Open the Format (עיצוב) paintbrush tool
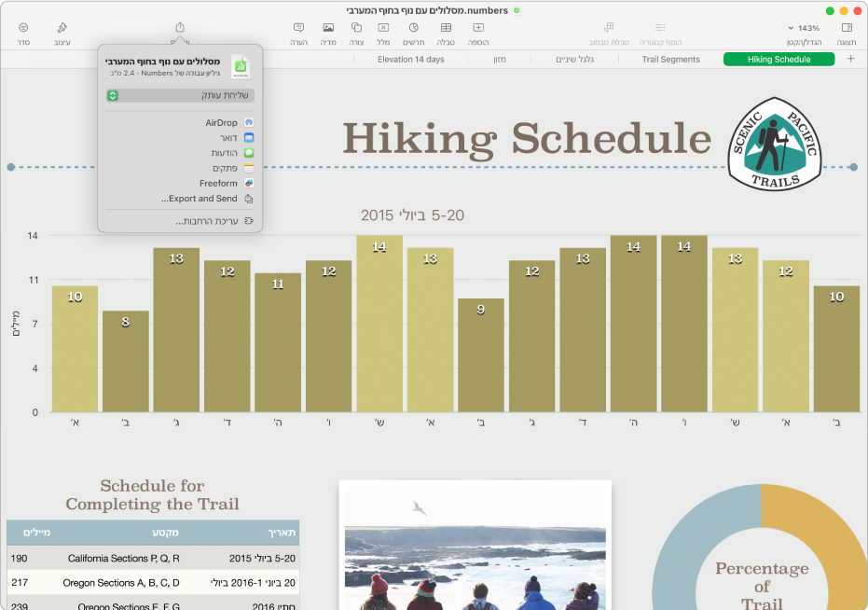Viewport: 868px width, 610px height. (x=62, y=27)
